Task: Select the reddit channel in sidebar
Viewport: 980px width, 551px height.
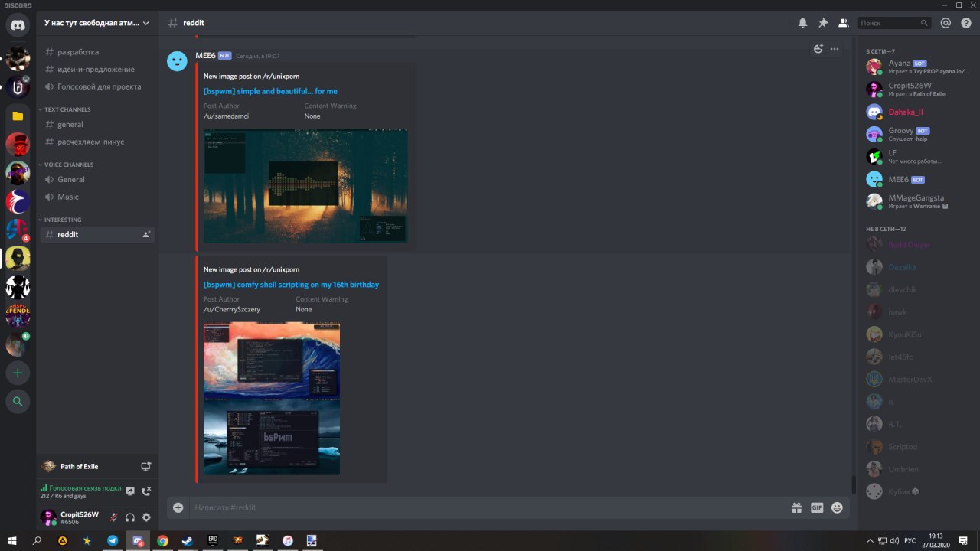Action: (97, 234)
